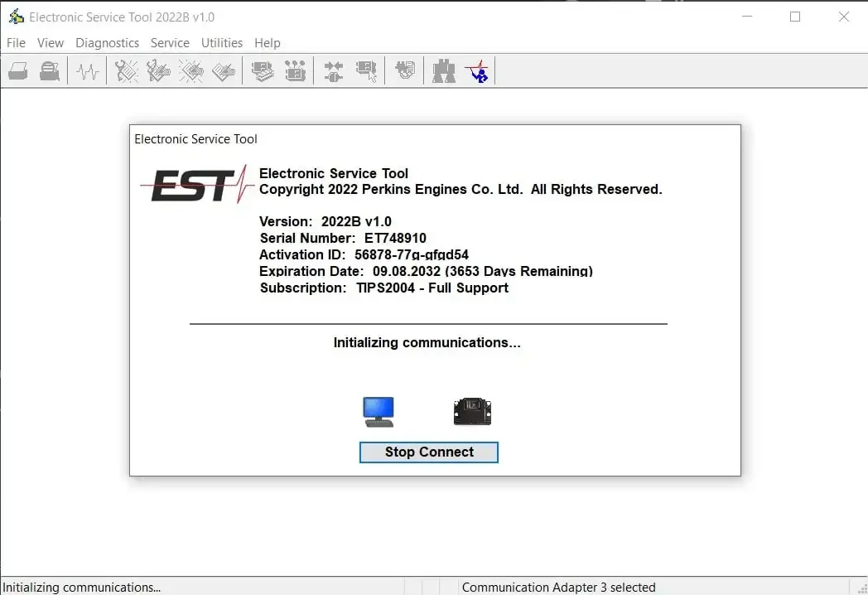
Task: Click the Print toolbar icon
Action: pyautogui.click(x=18, y=71)
